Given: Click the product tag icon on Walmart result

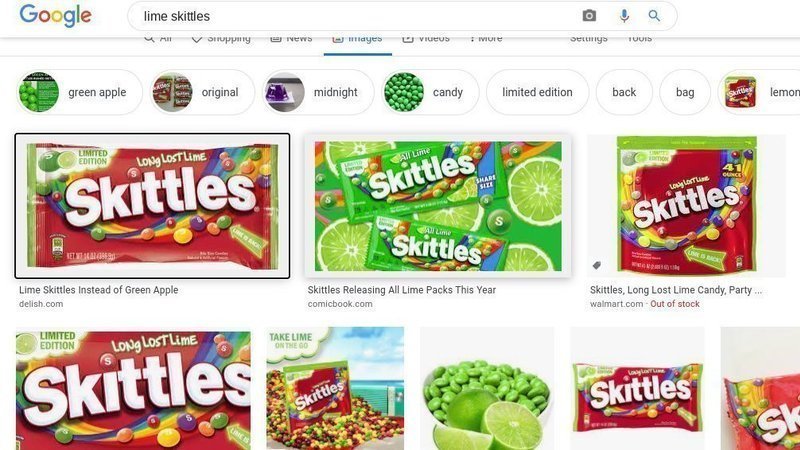Looking at the screenshot, I should 596,265.
